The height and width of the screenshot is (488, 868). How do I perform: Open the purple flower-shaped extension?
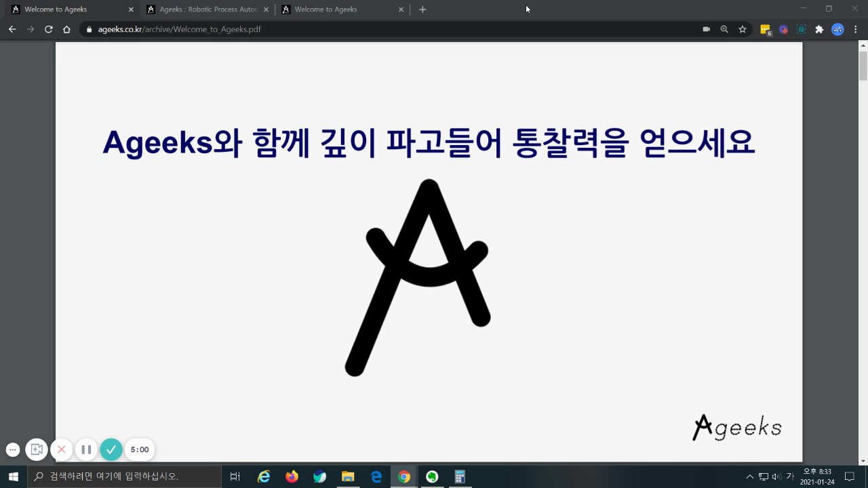coord(783,29)
